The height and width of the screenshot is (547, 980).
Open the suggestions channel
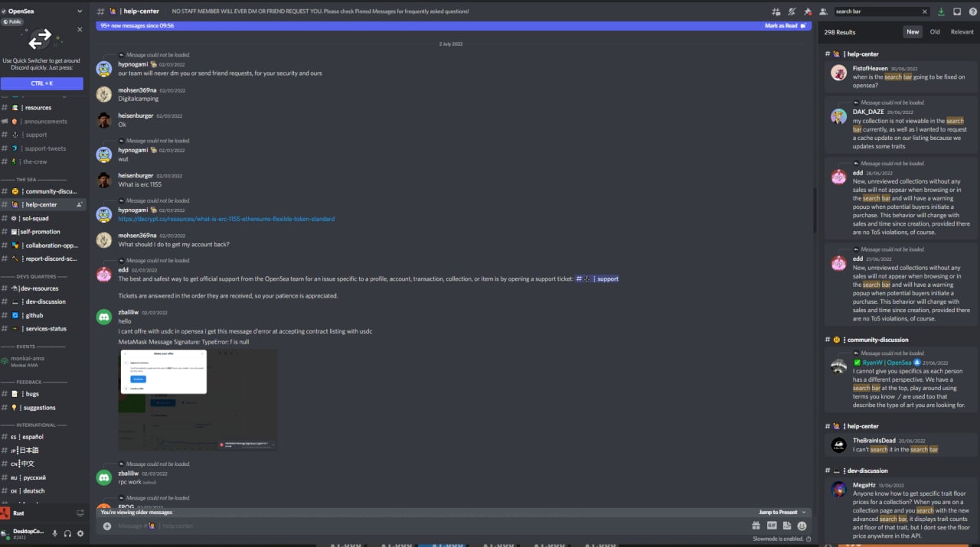[x=43, y=408]
